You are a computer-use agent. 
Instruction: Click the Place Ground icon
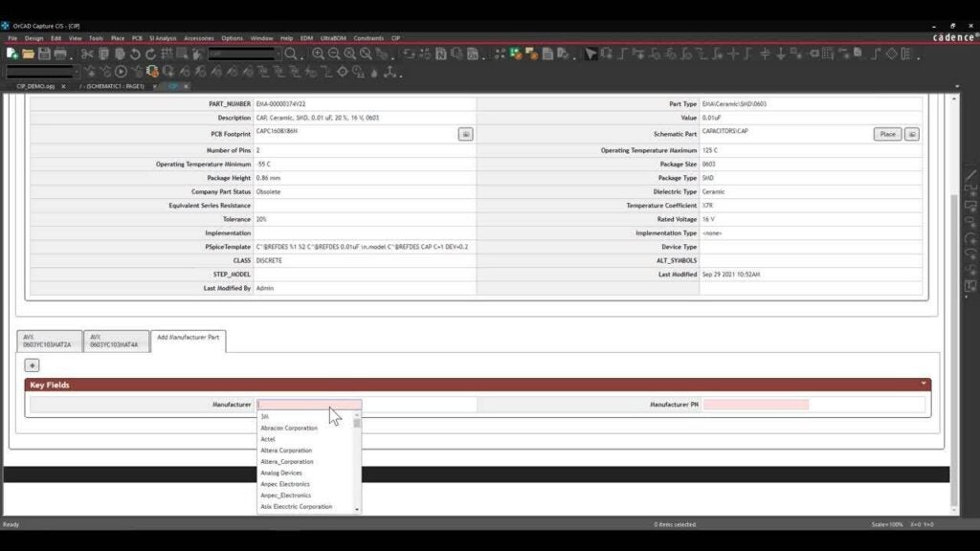click(x=781, y=55)
